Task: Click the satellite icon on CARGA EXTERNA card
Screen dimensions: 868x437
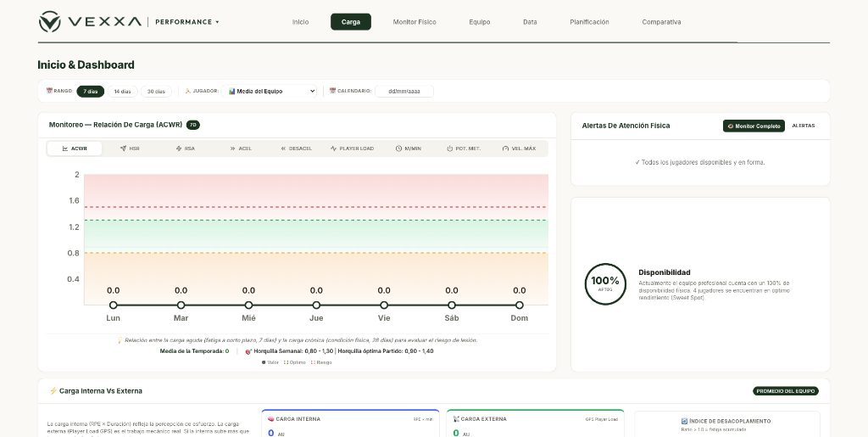Action: coord(456,419)
